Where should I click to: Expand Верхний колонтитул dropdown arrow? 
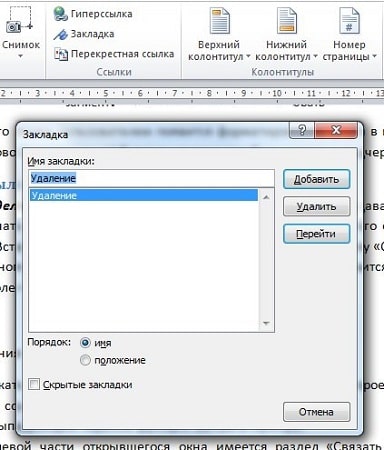(248, 57)
